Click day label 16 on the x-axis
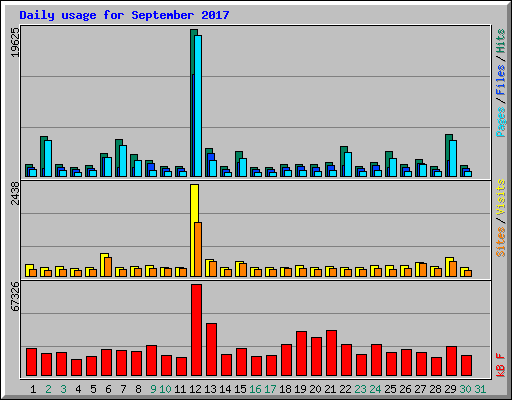This screenshot has height=400, width=512. 255,389
